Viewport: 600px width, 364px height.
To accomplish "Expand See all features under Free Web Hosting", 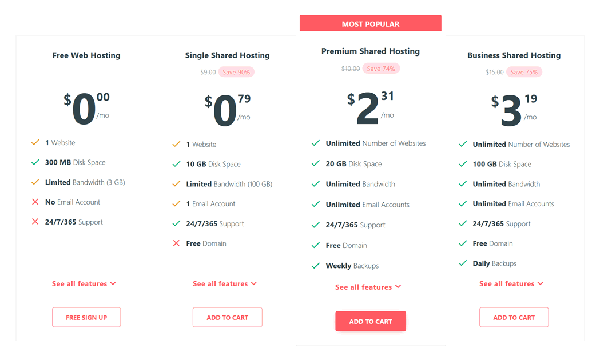I will click(84, 283).
